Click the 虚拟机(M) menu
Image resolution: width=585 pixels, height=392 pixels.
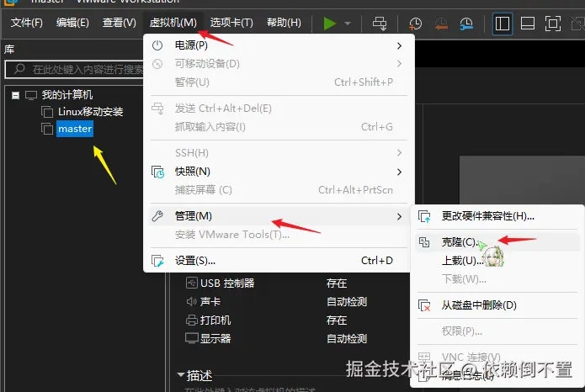[173, 23]
